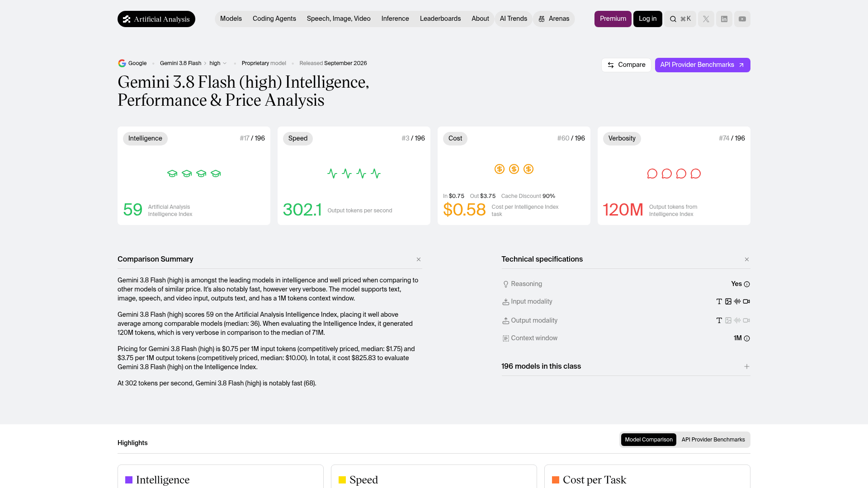Open the high reasoning variant dropdown
The width and height of the screenshot is (868, 488).
pyautogui.click(x=218, y=63)
